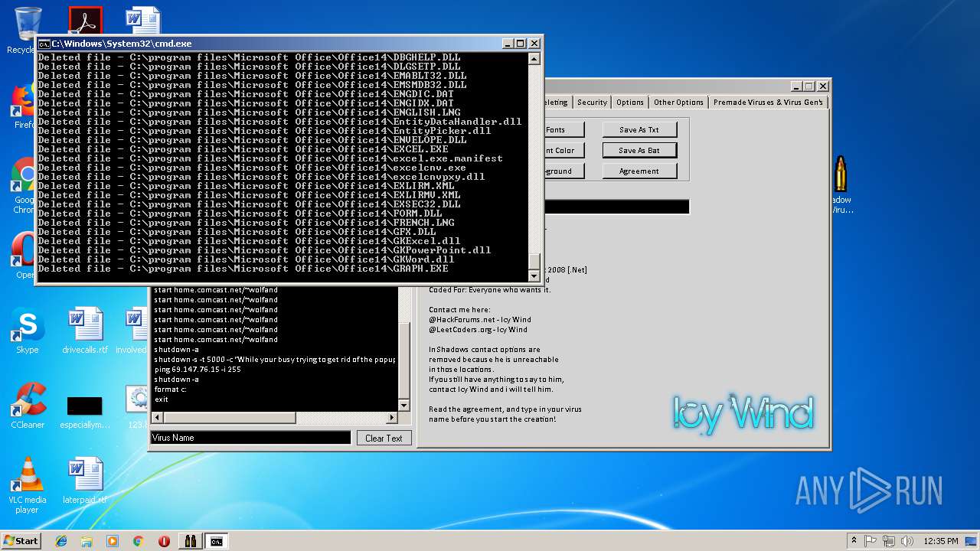The width and height of the screenshot is (980, 551).
Task: Open Premade Viruses & Virus Gen's tab
Action: pyautogui.click(x=768, y=103)
